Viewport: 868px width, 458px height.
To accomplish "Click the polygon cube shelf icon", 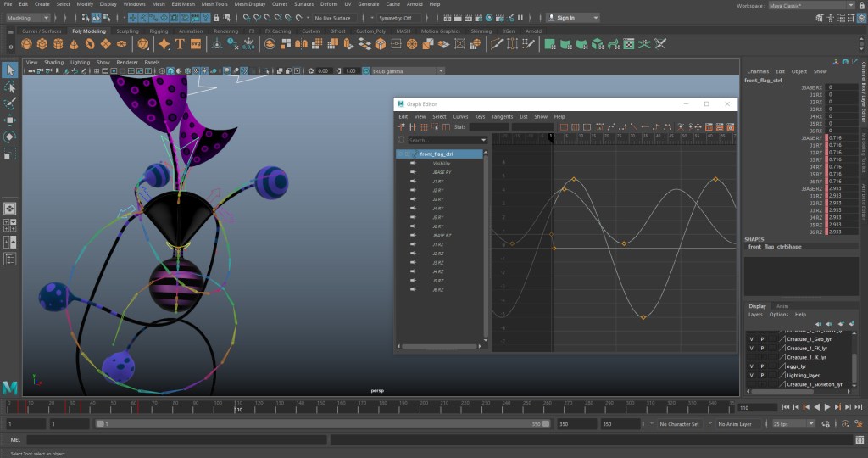I will (42, 44).
